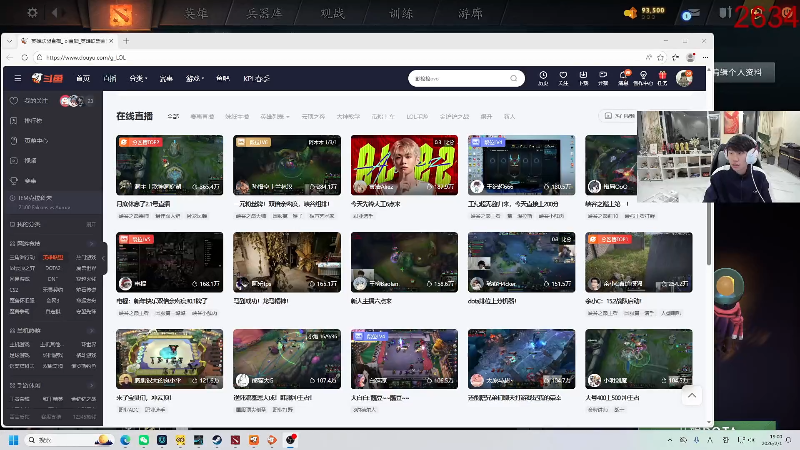800x450 pixels.
Task: Open 游廊 tab in Dota 2
Action: (x=470, y=13)
